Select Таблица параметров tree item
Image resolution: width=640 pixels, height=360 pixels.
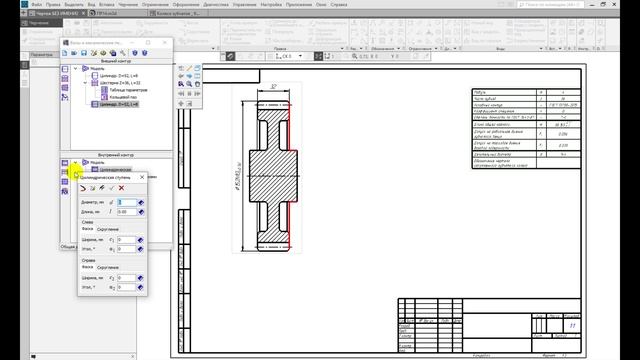(128, 90)
